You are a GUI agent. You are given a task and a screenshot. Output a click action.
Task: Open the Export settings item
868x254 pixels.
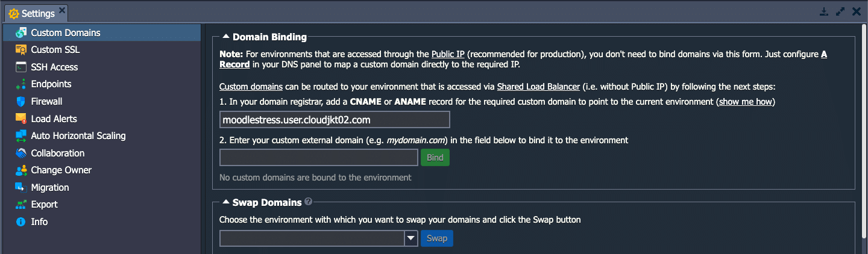point(45,205)
